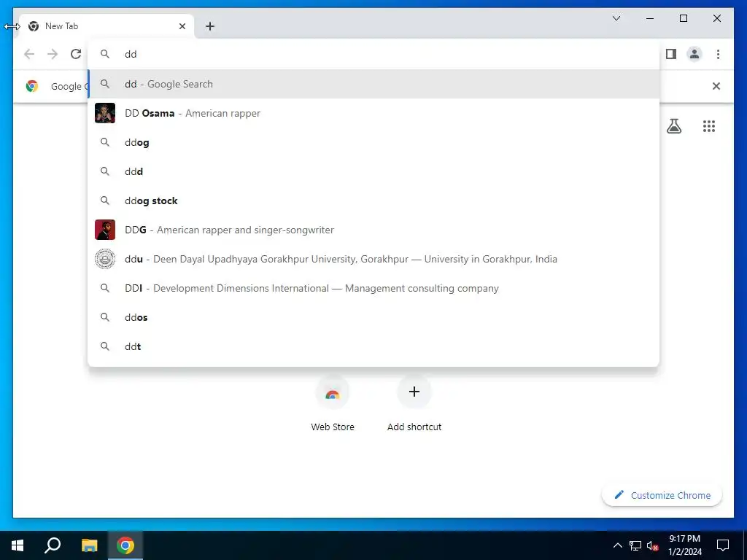Image resolution: width=747 pixels, height=560 pixels.
Task: Open the side panel icon
Action: point(671,54)
